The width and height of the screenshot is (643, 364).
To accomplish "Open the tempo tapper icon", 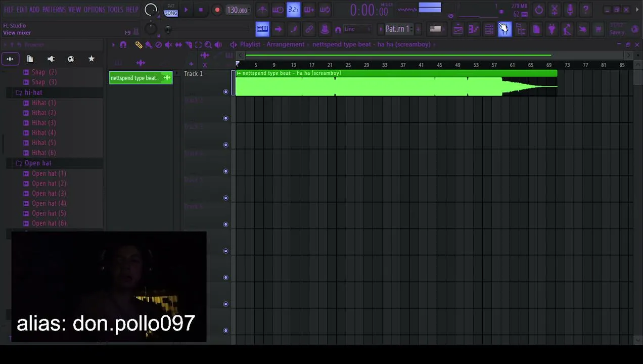I will pos(568,29).
